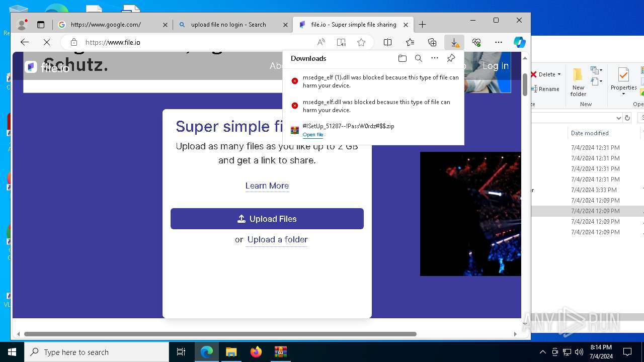Open notification center icon
644x362 pixels.
click(627, 352)
